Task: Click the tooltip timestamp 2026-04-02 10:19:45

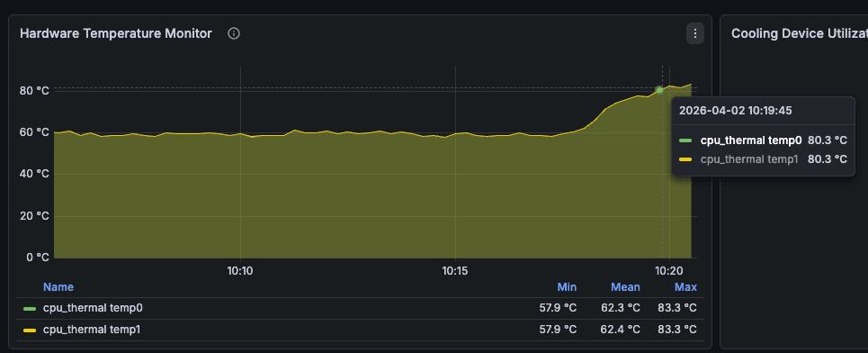Action: pyautogui.click(x=735, y=110)
